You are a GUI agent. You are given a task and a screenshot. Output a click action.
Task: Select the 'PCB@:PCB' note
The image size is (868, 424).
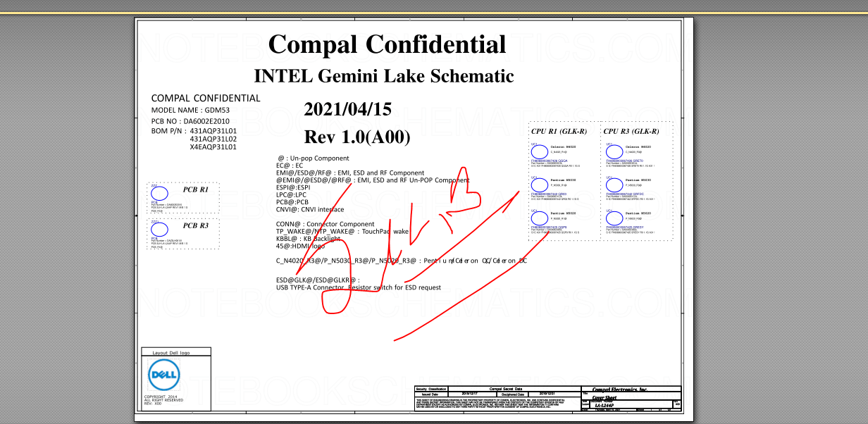[x=292, y=202]
